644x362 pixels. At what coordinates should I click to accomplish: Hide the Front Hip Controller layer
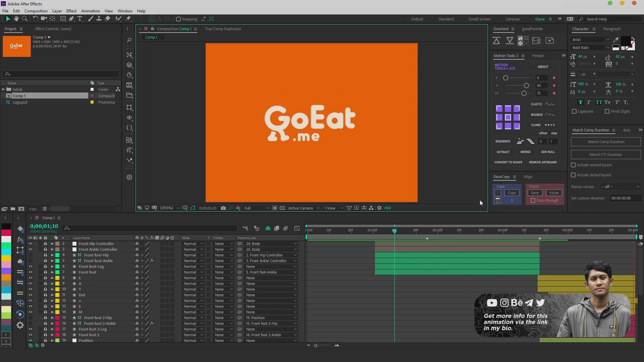[30, 244]
